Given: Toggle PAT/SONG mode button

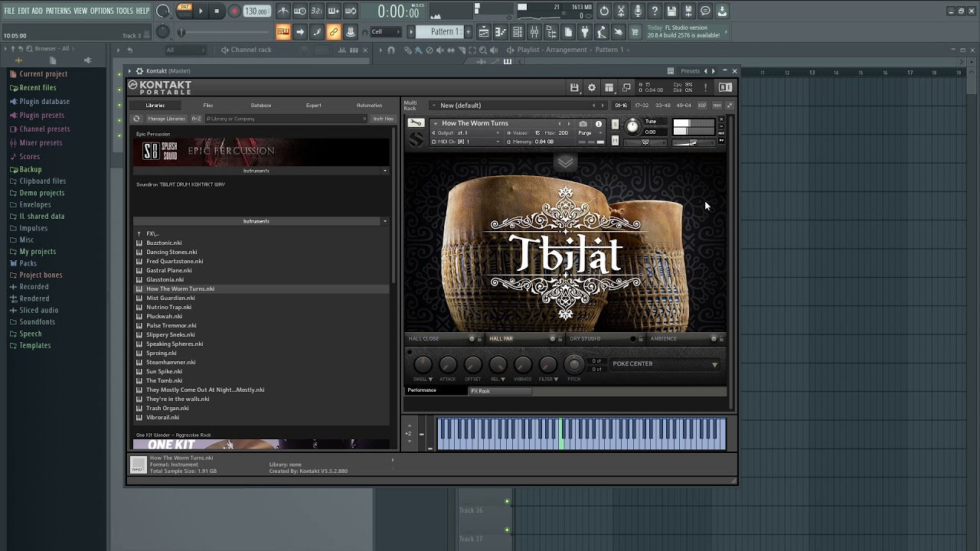Looking at the screenshot, I should point(185,10).
